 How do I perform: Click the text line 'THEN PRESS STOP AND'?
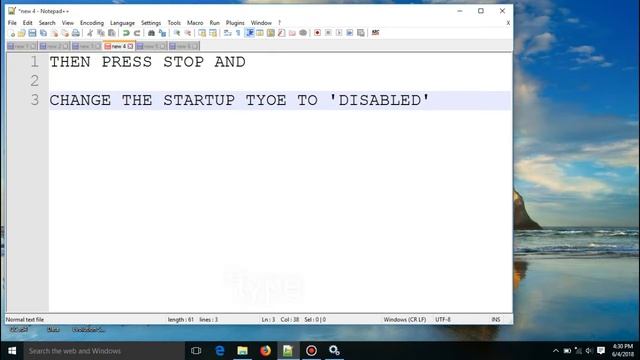[147, 62]
